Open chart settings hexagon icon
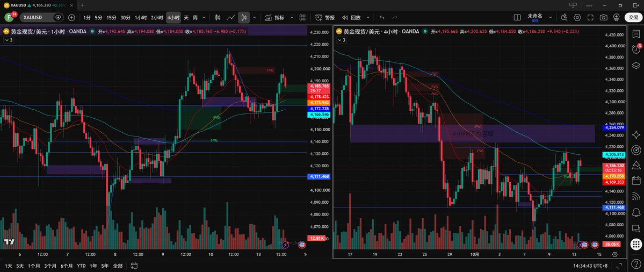 point(577,18)
